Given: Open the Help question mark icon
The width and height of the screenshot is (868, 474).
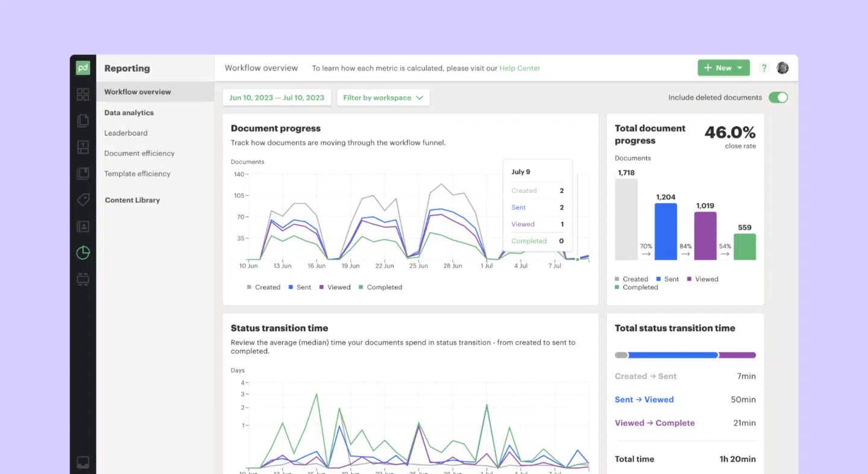Looking at the screenshot, I should (764, 68).
